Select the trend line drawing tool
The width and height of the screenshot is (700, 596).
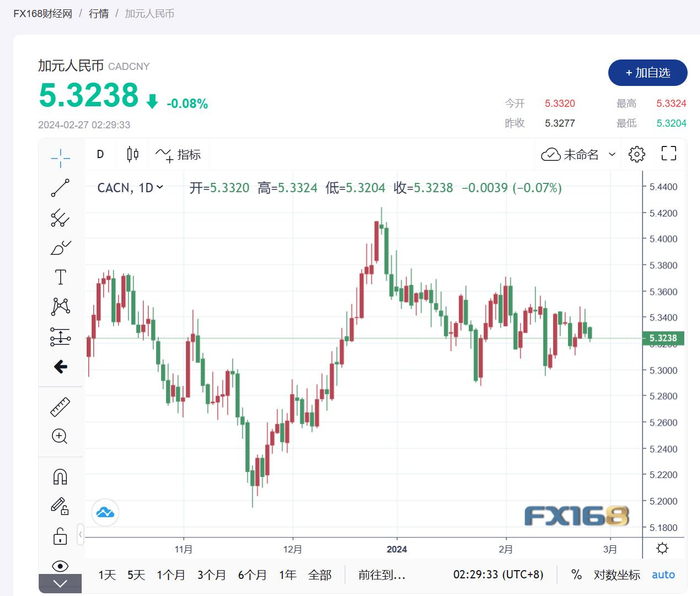(60, 188)
